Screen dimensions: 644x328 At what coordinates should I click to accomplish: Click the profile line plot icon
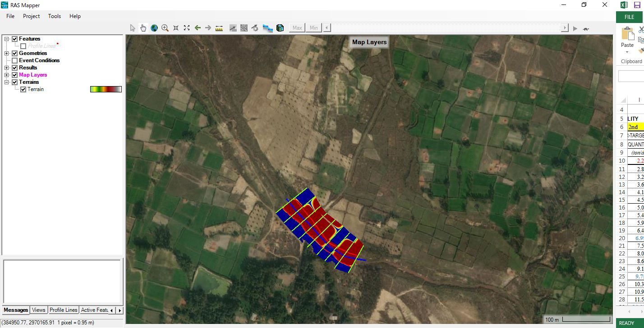[x=233, y=28]
